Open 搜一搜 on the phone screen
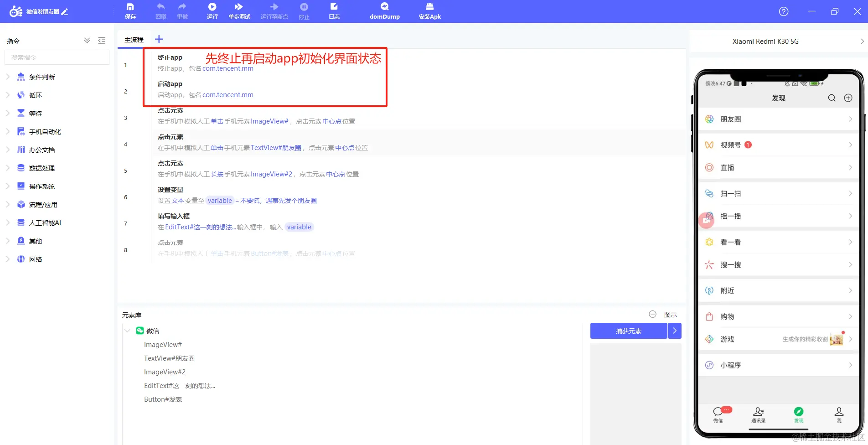This screenshot has height=445, width=868. coord(779,264)
